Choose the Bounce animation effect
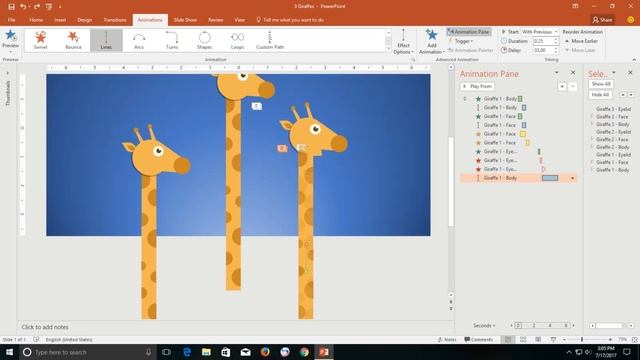This screenshot has width=640, height=360. pos(73,40)
